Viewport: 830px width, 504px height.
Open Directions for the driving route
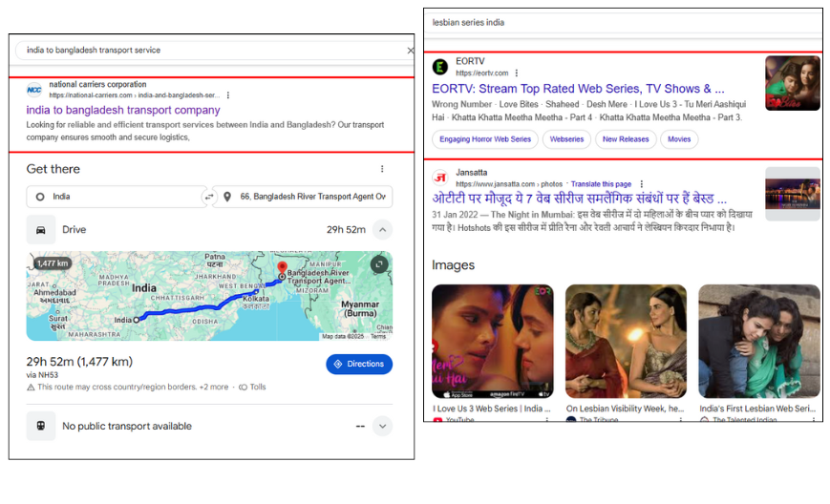(359, 364)
